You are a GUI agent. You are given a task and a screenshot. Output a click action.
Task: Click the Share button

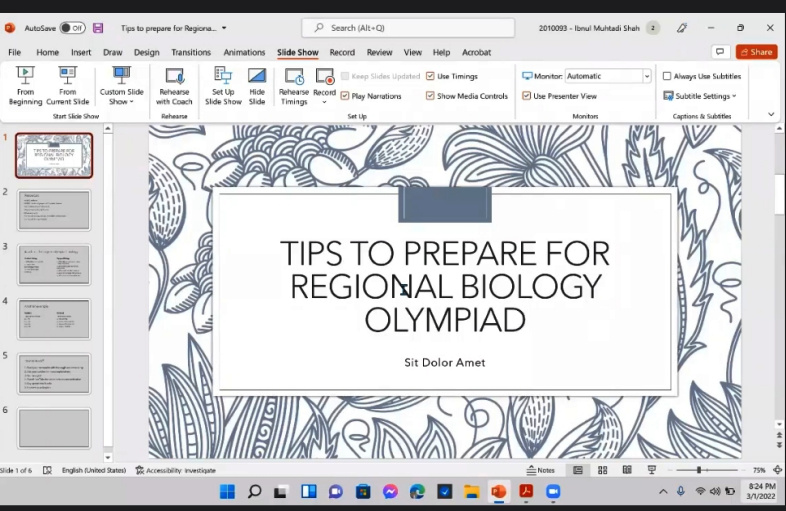[756, 52]
